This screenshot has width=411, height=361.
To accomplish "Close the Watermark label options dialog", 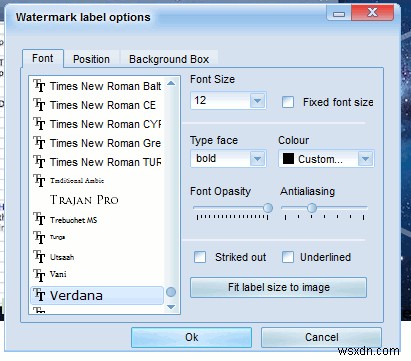I will (x=372, y=13).
